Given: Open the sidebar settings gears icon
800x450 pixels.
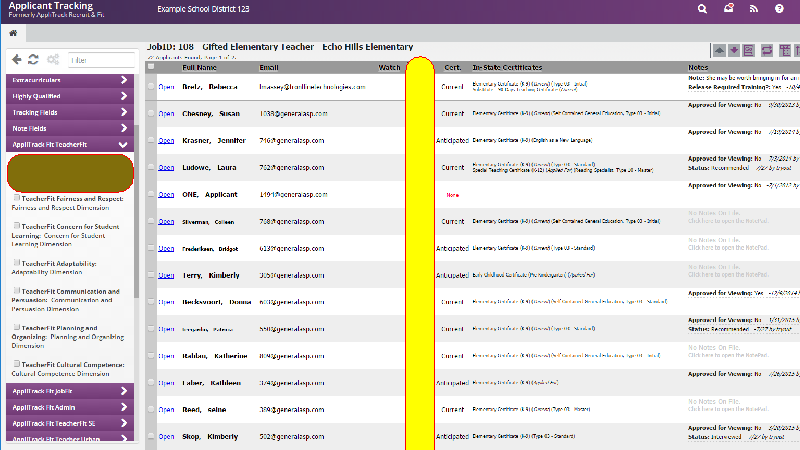Looking at the screenshot, I should coord(53,60).
